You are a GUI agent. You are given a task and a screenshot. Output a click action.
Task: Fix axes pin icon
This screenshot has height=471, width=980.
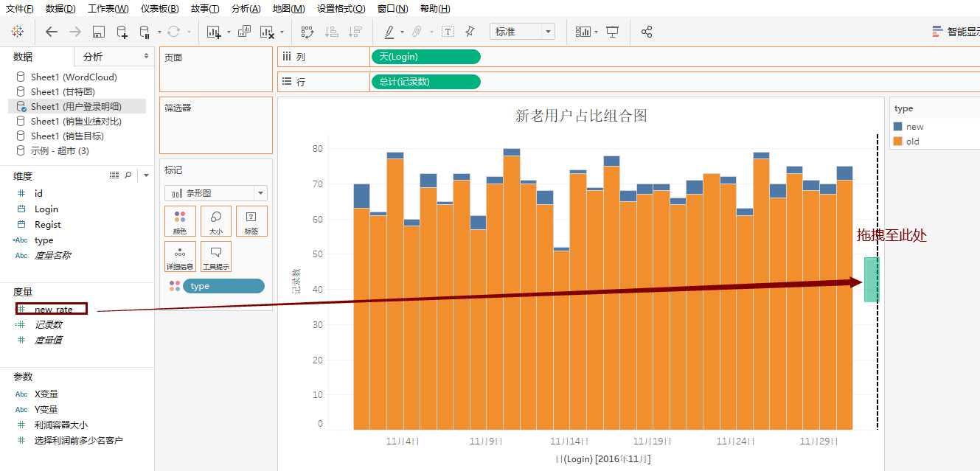[470, 32]
